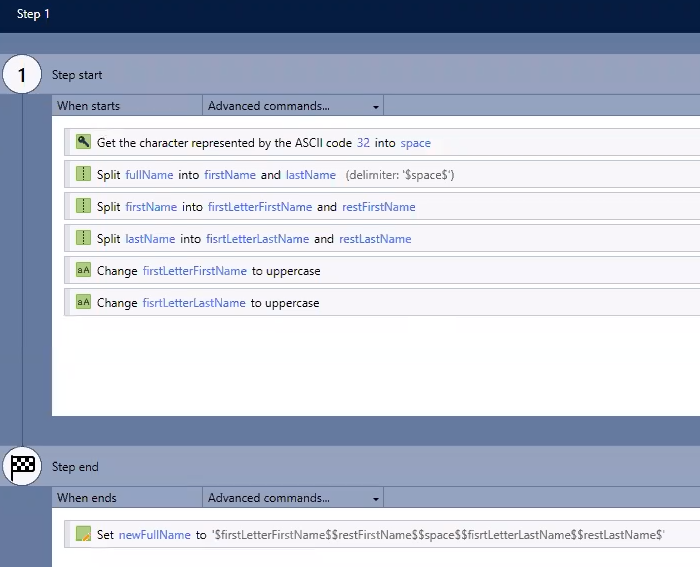Screen dimensions: 700x567
Task: Click the restFirstName variable link
Action: [x=378, y=207]
